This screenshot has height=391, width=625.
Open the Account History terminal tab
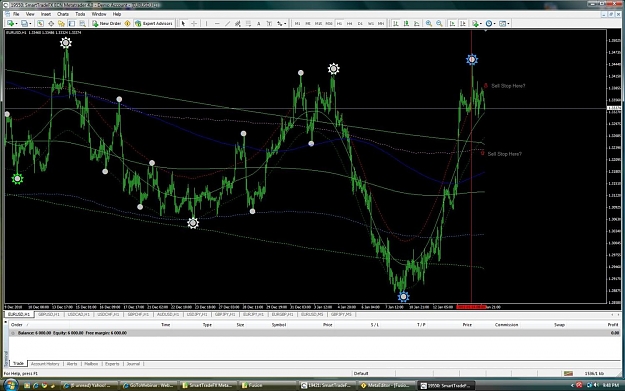(45, 364)
